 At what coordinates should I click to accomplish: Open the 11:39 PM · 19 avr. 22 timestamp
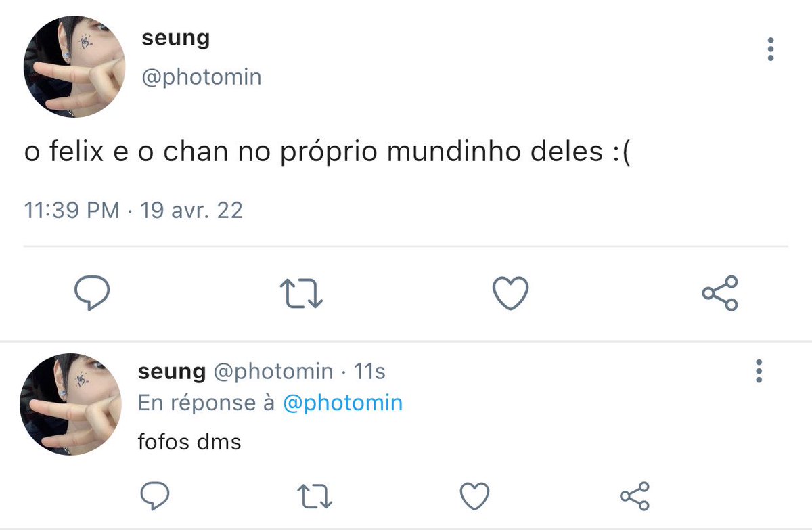tap(133, 211)
